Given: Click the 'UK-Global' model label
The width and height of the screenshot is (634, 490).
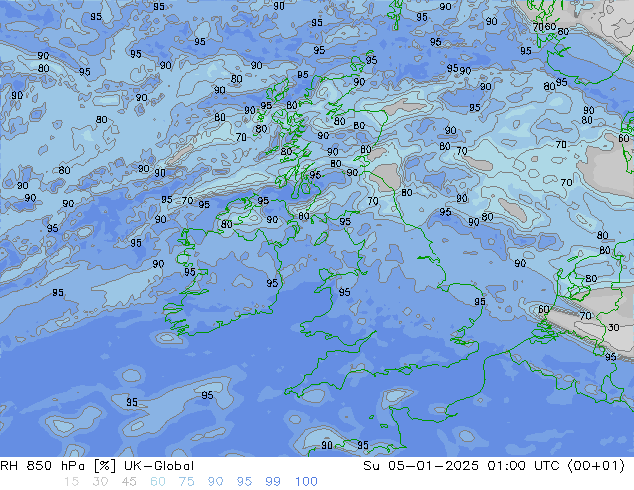Looking at the screenshot, I should tap(159, 466).
